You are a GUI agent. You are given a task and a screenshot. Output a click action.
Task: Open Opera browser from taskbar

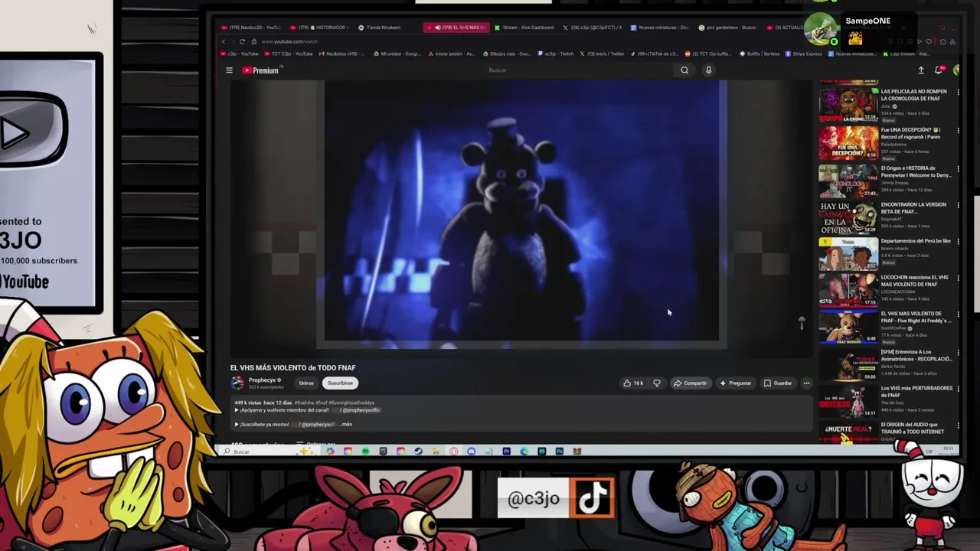tap(452, 452)
